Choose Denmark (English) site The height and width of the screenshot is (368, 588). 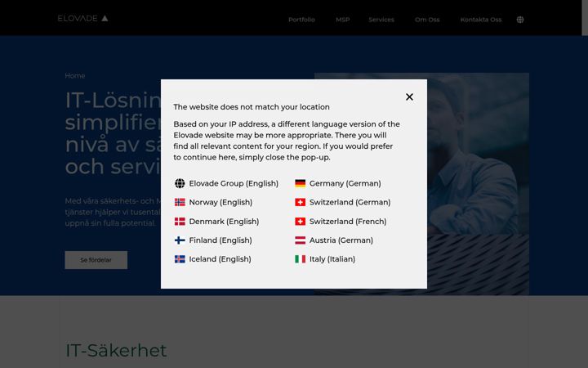tap(224, 221)
